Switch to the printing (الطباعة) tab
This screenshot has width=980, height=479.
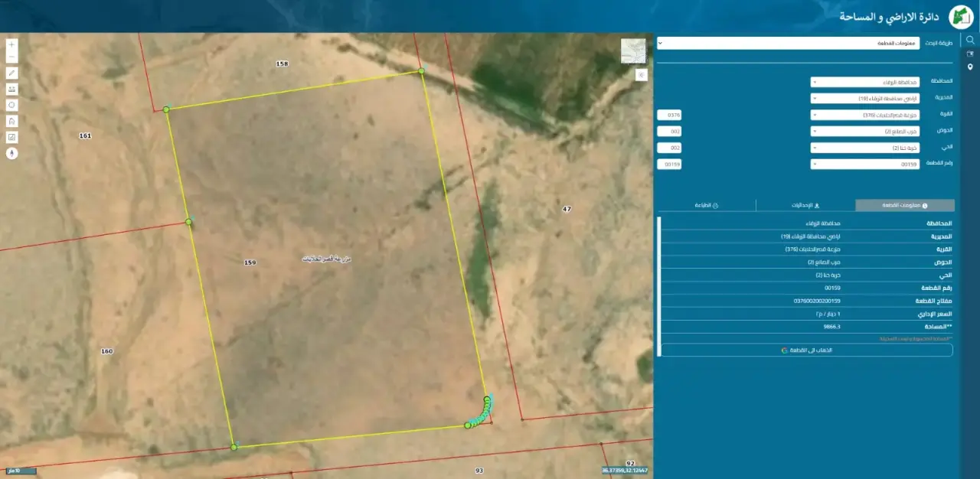click(706, 206)
